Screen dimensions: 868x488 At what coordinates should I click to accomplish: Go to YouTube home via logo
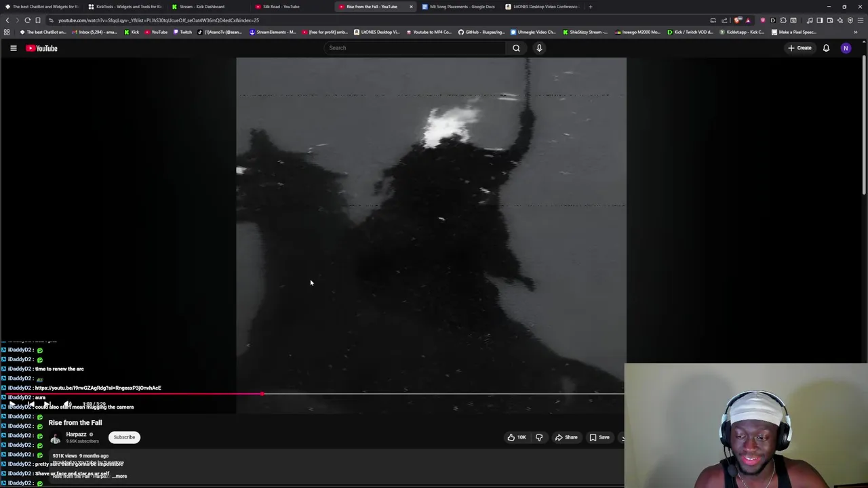[x=41, y=48]
